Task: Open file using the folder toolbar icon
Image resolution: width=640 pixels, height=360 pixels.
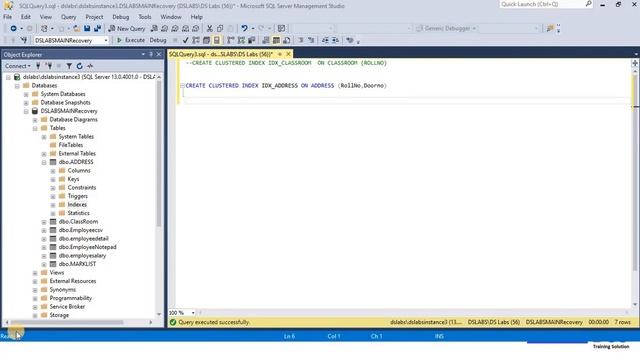Action: click(76, 29)
